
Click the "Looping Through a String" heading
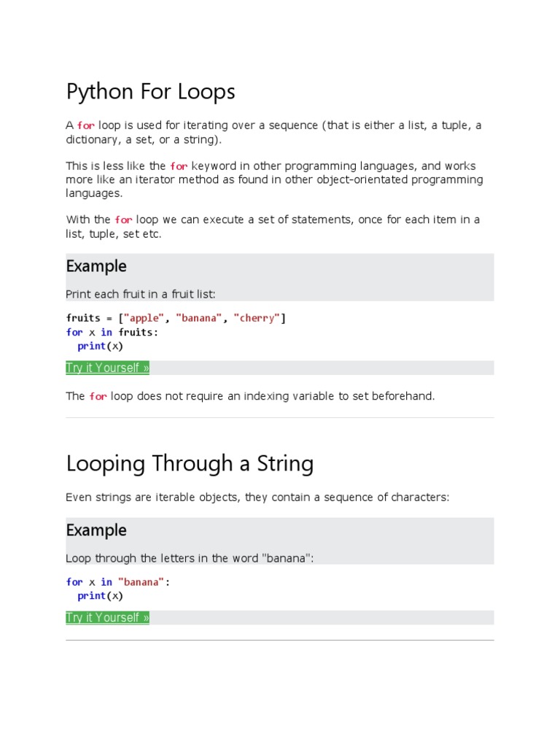pyautogui.click(x=190, y=463)
